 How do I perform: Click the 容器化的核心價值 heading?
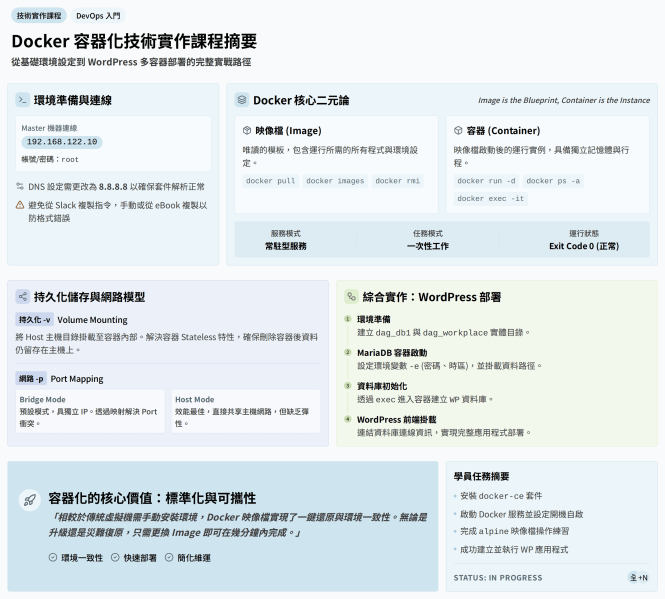[x=152, y=498]
